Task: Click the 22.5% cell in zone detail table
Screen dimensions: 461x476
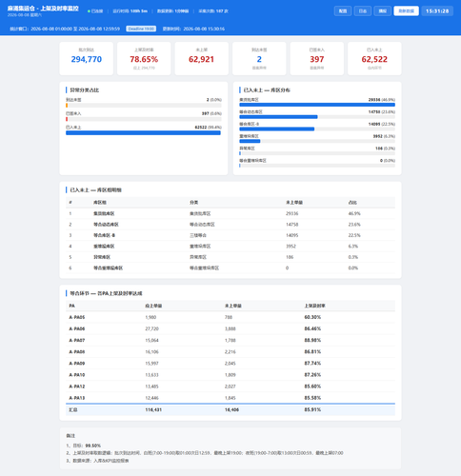Action: tap(354, 235)
